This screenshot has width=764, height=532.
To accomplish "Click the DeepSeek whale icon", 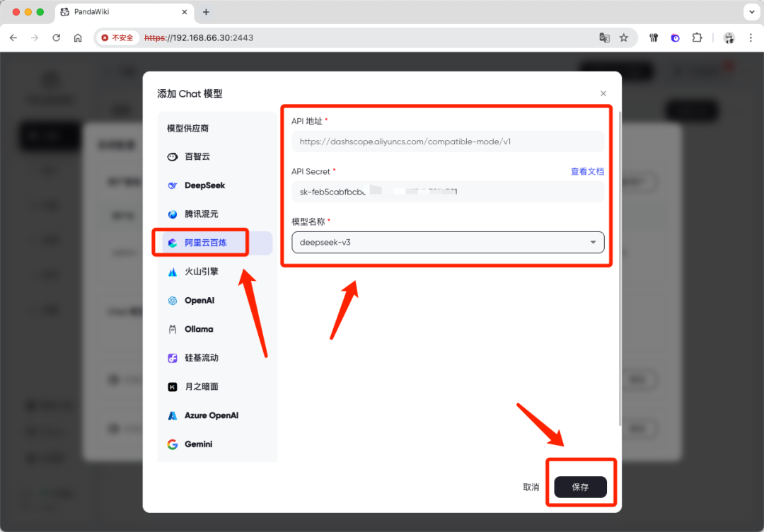I will coord(173,185).
